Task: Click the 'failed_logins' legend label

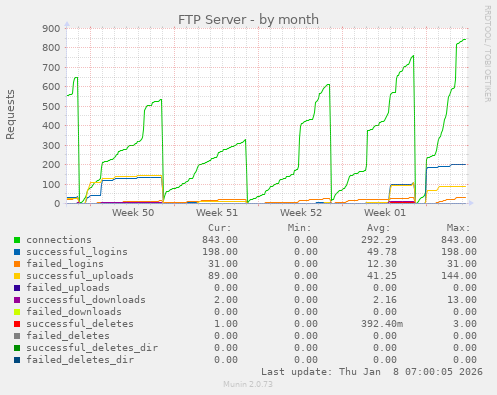Action: 65,264
